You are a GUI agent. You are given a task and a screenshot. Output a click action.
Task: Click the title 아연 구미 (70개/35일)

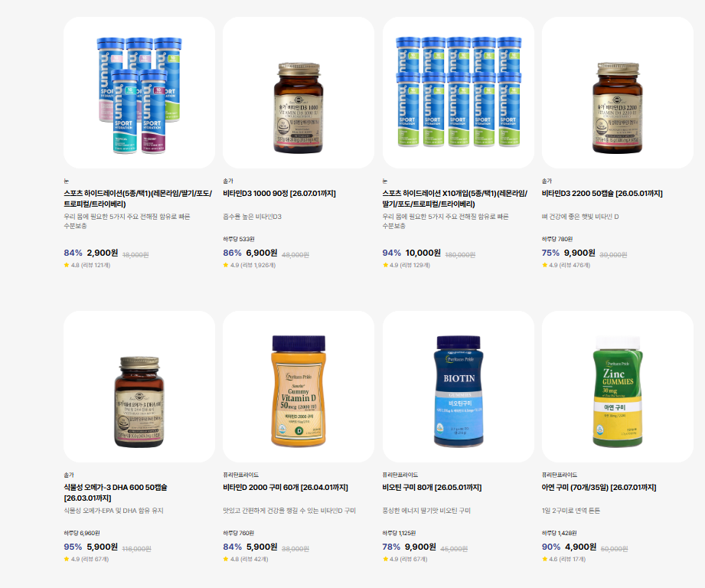[599, 487]
